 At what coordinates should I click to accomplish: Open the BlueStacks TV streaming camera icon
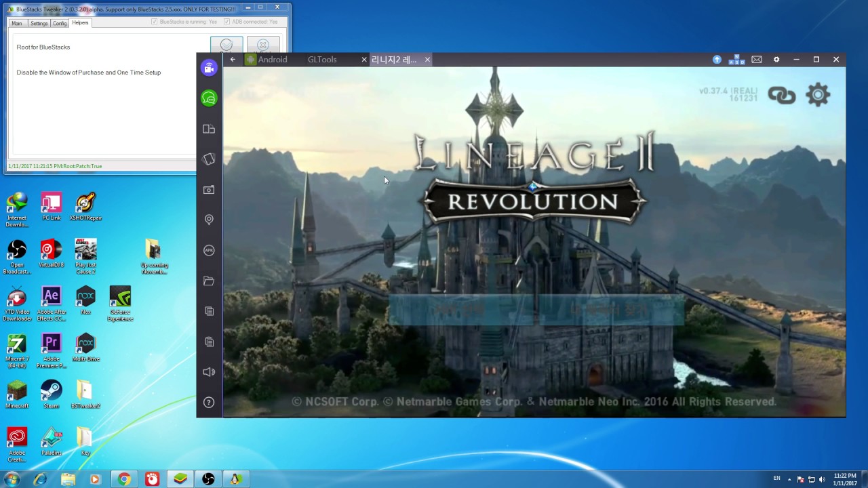pos(209,68)
